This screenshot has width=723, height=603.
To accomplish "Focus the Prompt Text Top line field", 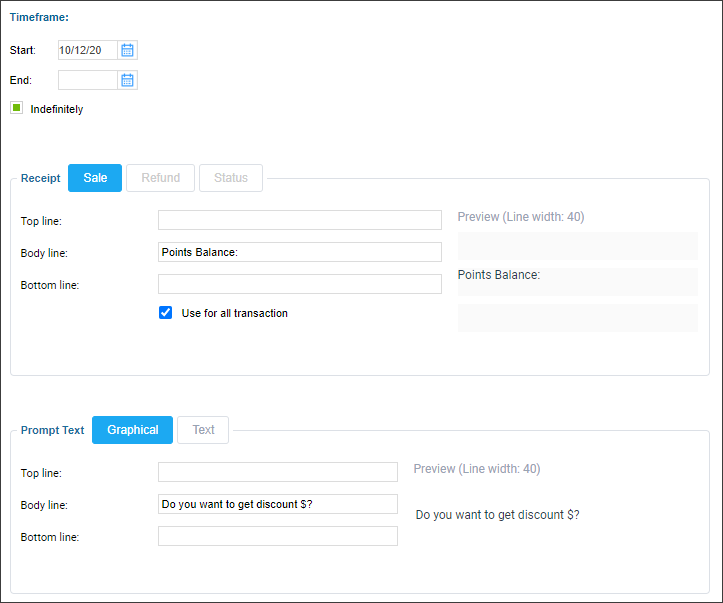I will [278, 472].
